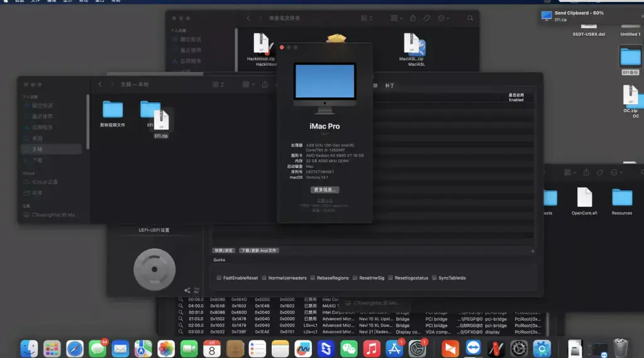The height and width of the screenshot is (358, 644).
Task: Open view switcher in documents Finder window
Action: [218, 85]
